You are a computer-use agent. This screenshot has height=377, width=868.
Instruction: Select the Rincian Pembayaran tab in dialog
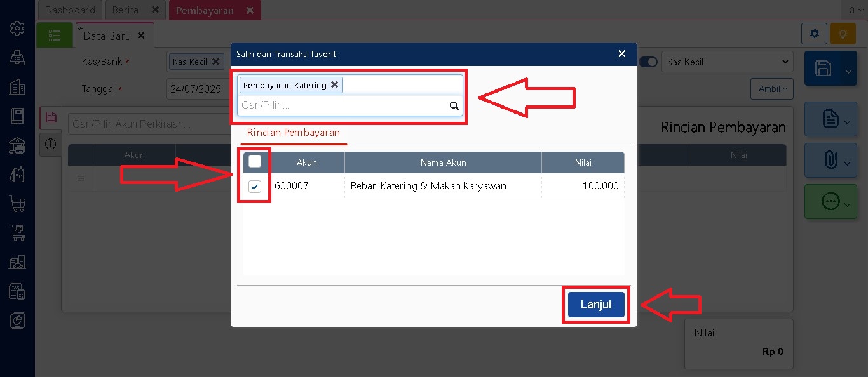point(294,133)
